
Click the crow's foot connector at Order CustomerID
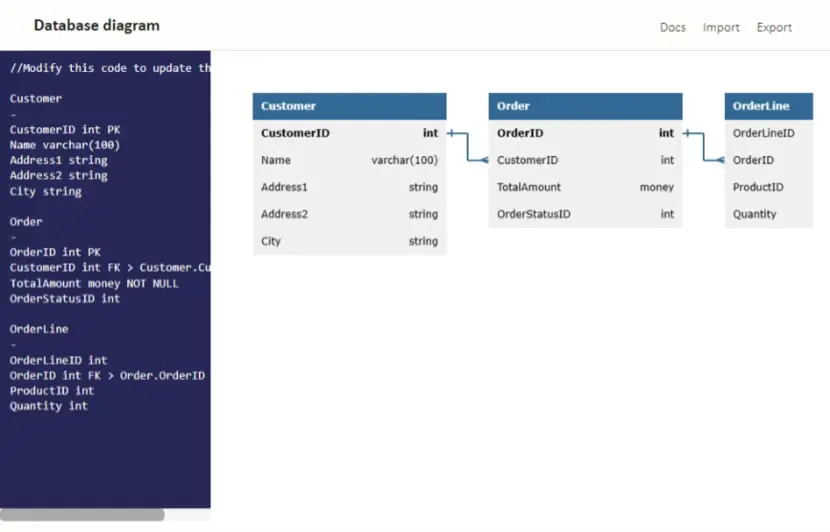484,160
